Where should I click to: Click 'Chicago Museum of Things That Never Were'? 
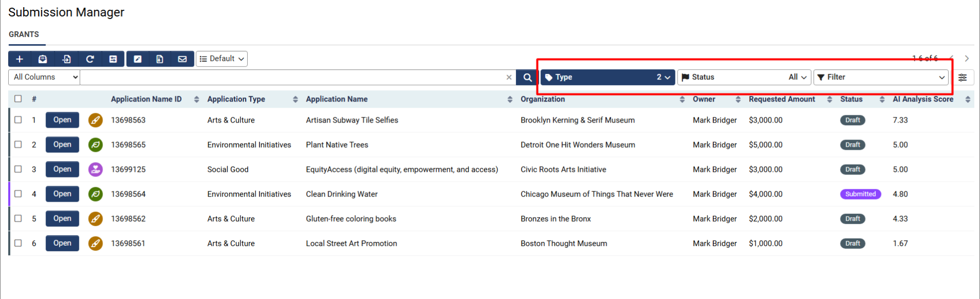(597, 194)
